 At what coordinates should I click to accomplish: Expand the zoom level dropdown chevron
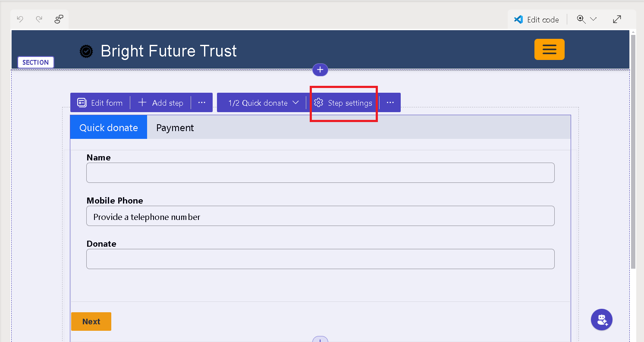click(x=593, y=19)
